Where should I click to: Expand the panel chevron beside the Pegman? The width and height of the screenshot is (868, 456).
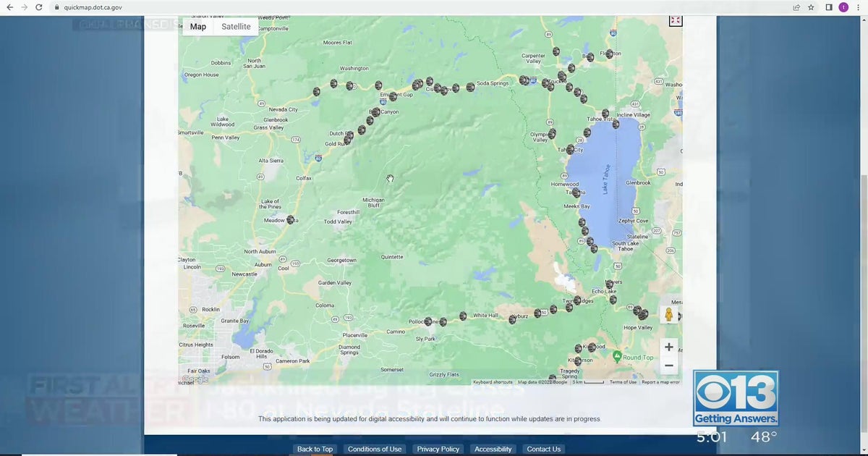[678, 315]
